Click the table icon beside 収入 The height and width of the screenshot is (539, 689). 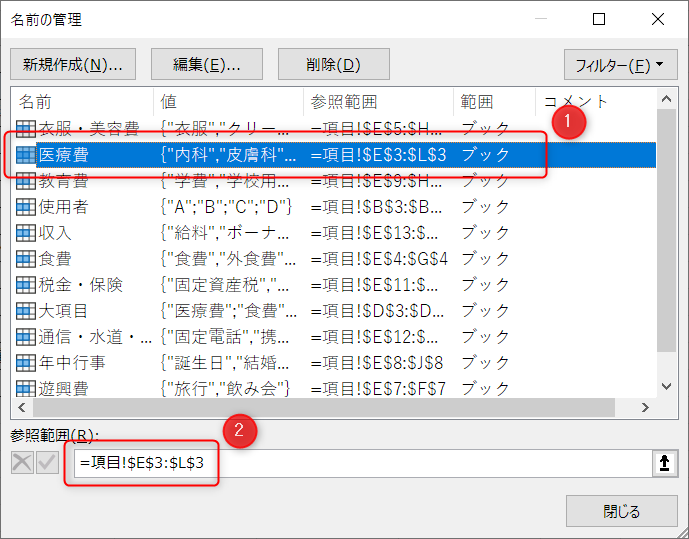pos(26,233)
